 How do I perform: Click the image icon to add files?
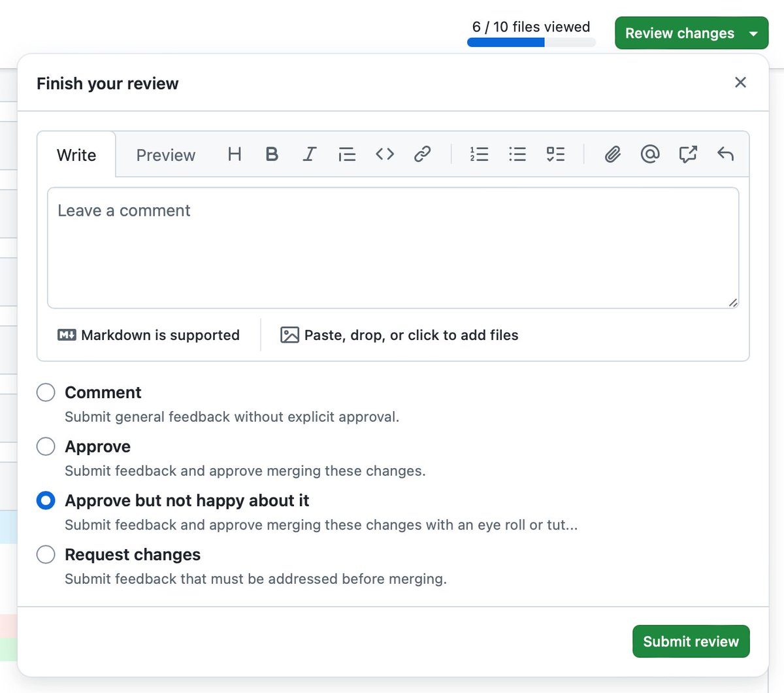click(x=289, y=335)
